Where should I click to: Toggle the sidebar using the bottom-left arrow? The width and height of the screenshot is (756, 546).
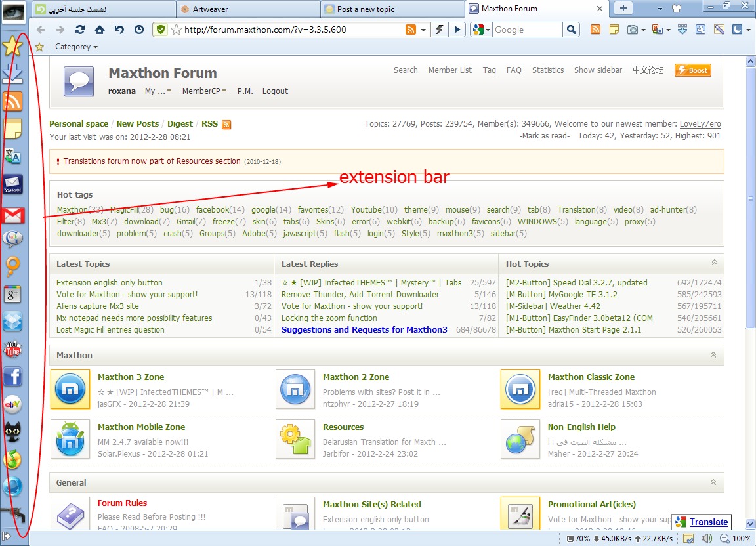point(7,537)
